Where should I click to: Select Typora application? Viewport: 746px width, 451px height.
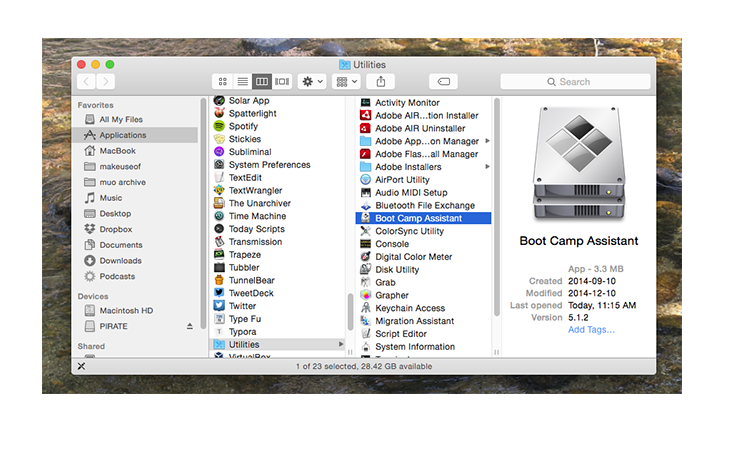pos(242,332)
